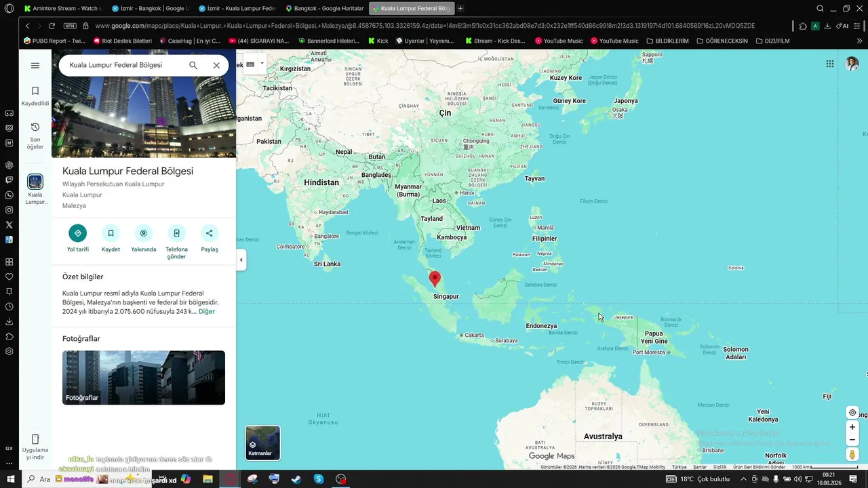The width and height of the screenshot is (868, 488).
Task: Reload the page
Action: pos(52,26)
